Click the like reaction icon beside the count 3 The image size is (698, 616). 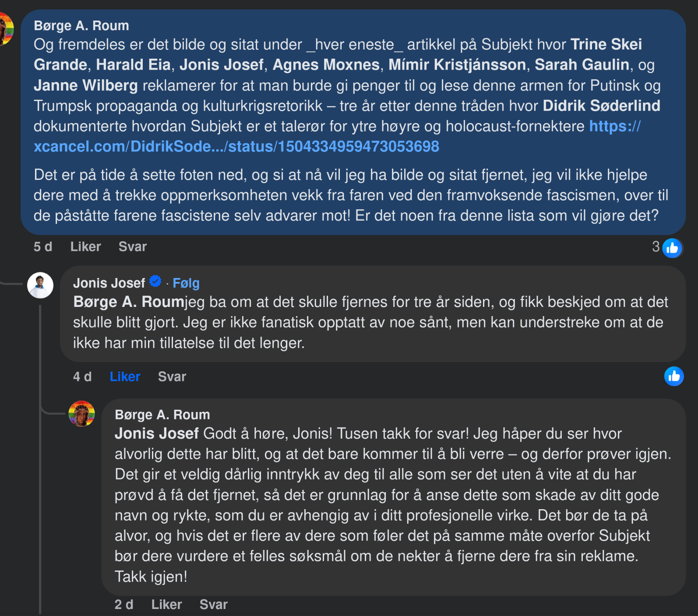click(x=672, y=248)
